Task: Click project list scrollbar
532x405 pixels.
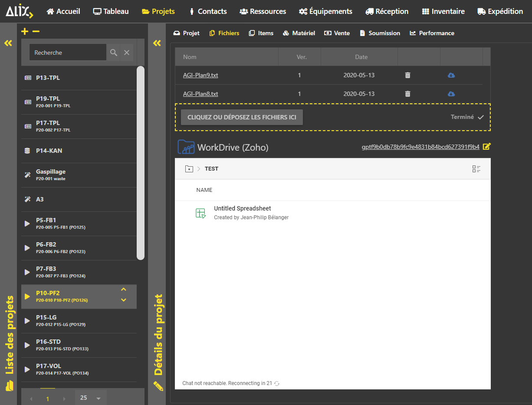Action: [x=141, y=163]
